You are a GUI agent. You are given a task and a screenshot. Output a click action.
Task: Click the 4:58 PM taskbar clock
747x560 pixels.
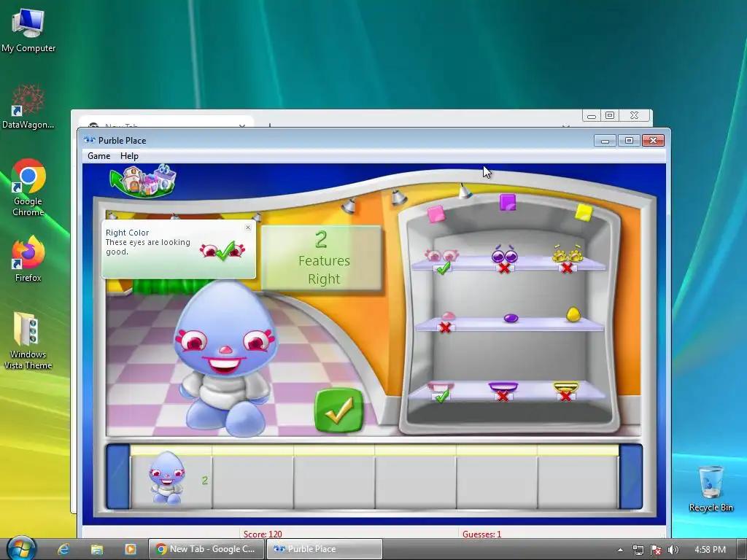click(x=710, y=550)
